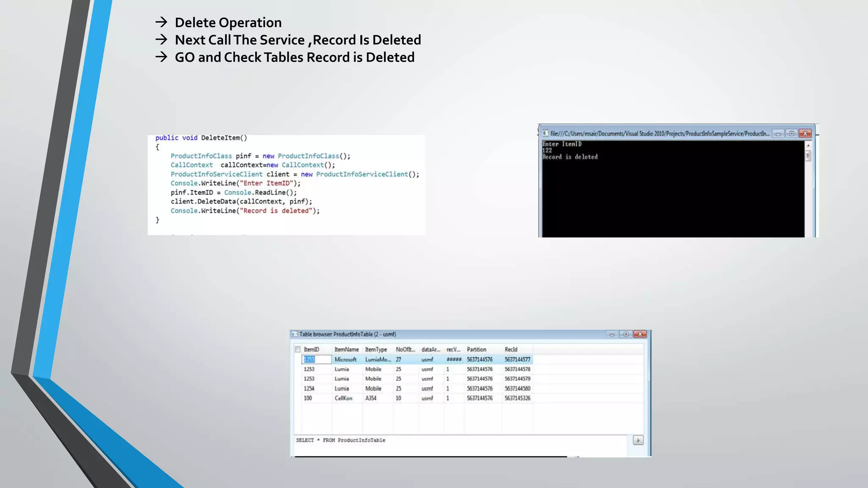Maximize the console output window

coord(792,134)
